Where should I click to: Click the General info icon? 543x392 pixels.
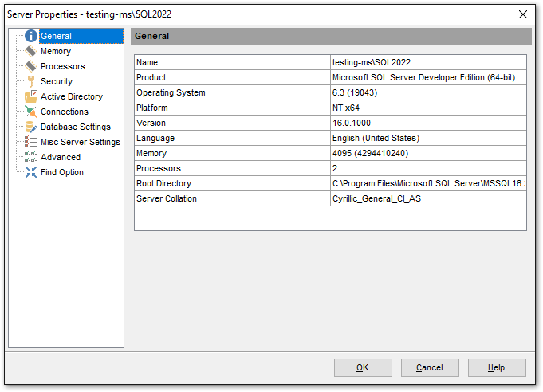point(31,36)
